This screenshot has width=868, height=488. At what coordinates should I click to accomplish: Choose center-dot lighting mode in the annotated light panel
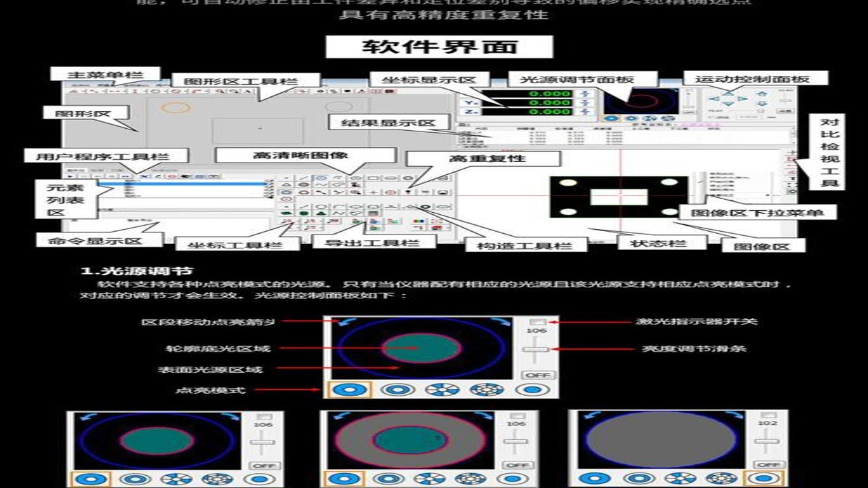click(x=532, y=390)
